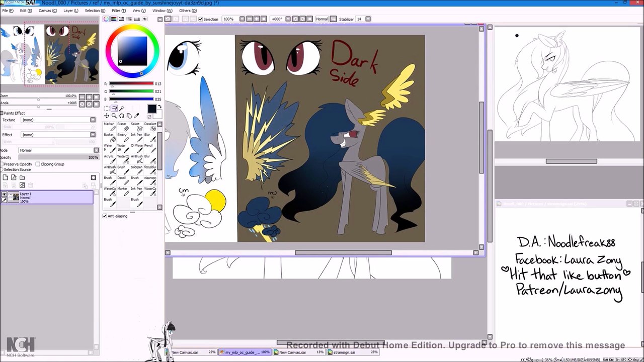
Task: Undo the last action in toolbar
Action: click(x=168, y=19)
